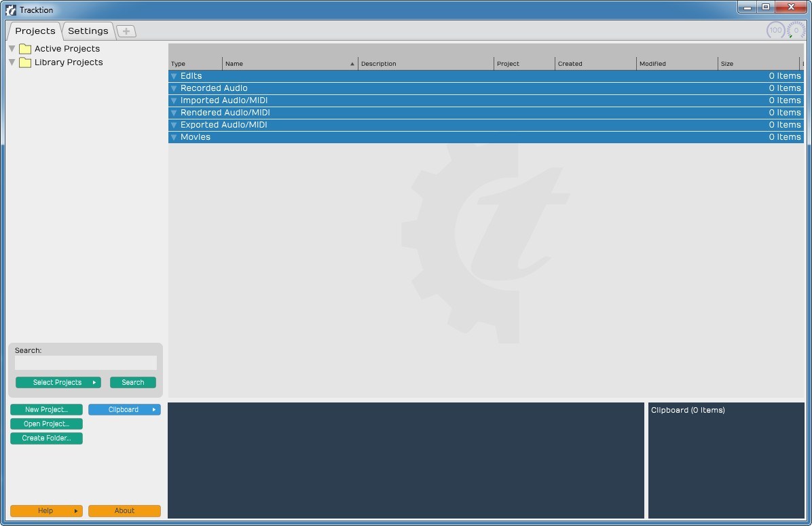This screenshot has height=526, width=812.
Task: Switch to the Settings tab
Action: [x=88, y=31]
